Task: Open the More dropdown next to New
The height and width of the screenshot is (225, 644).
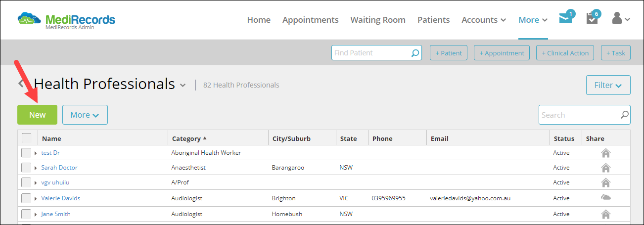Action: (x=85, y=115)
